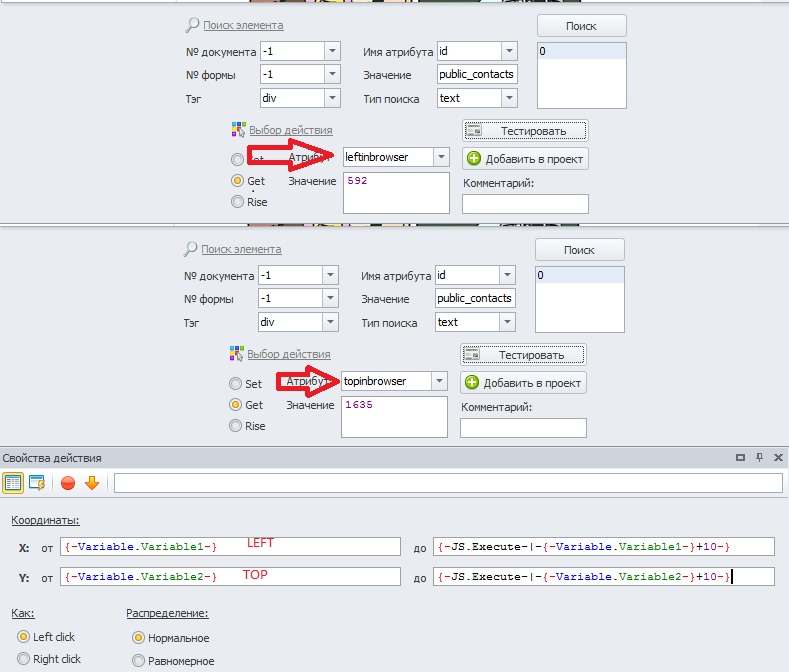Click Выбор действия colored icon in lower panel

(x=236, y=353)
